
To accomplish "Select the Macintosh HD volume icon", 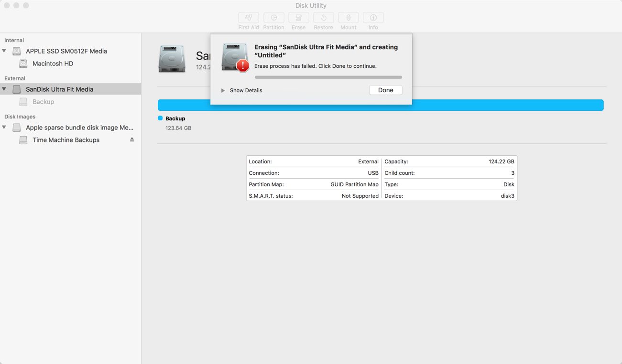I will click(23, 64).
